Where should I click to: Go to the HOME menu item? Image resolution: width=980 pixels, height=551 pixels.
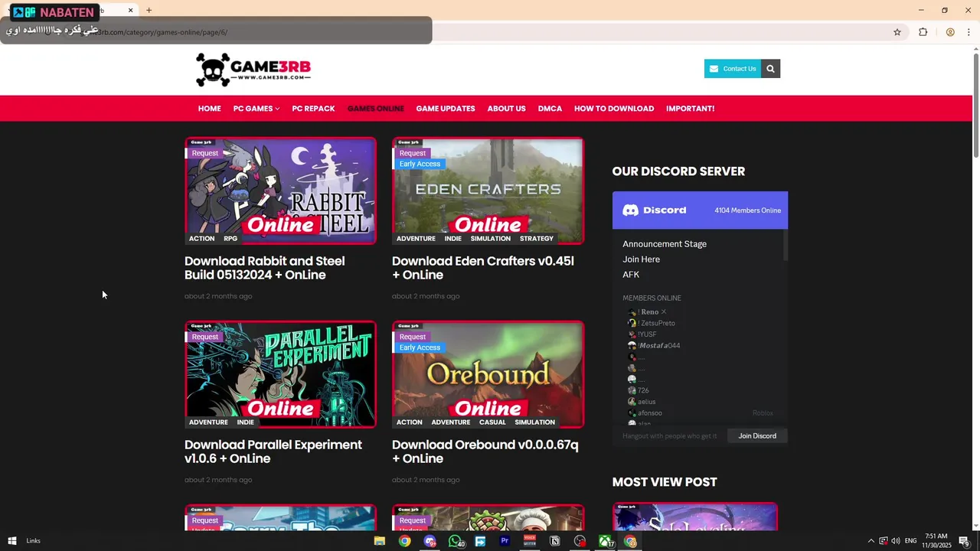[x=209, y=109]
